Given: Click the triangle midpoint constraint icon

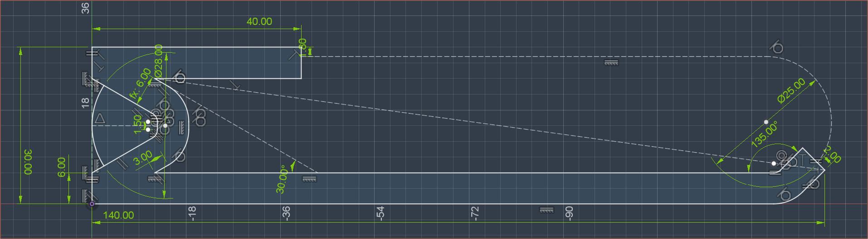Looking at the screenshot, I should pos(100,119).
